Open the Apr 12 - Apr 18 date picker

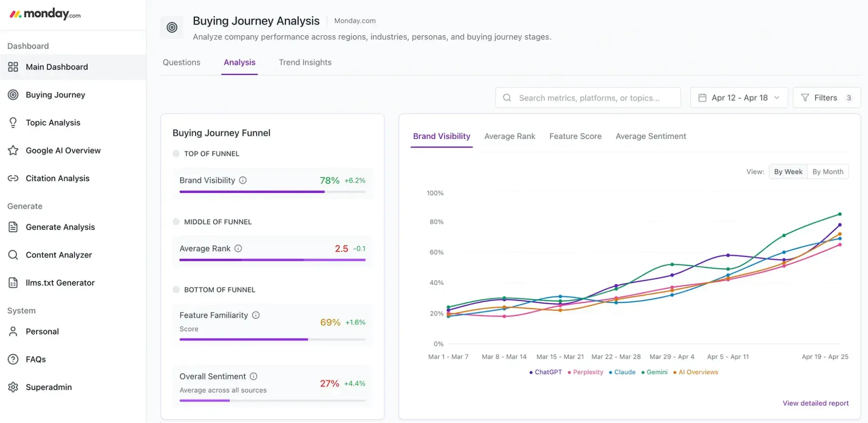coord(739,97)
